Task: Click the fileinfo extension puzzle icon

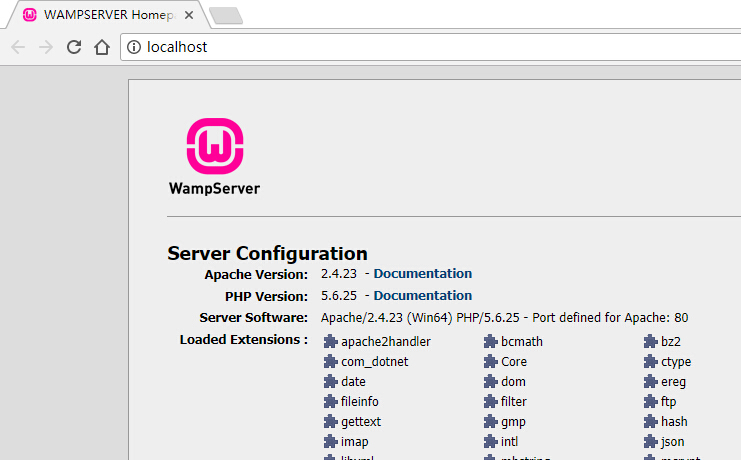Action: click(x=330, y=401)
